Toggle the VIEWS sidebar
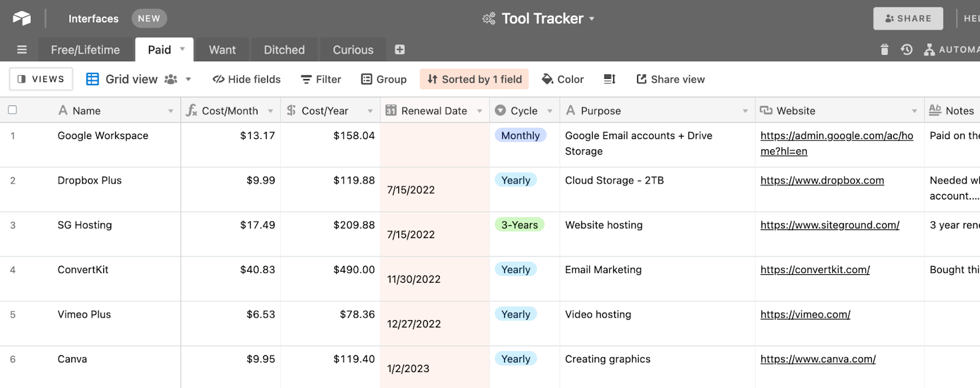 coord(41,79)
